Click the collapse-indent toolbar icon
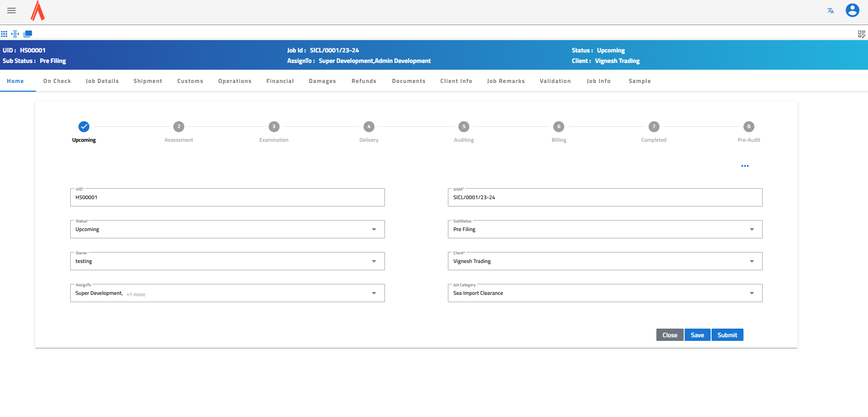Image resolution: width=868 pixels, height=417 pixels. coord(16,34)
